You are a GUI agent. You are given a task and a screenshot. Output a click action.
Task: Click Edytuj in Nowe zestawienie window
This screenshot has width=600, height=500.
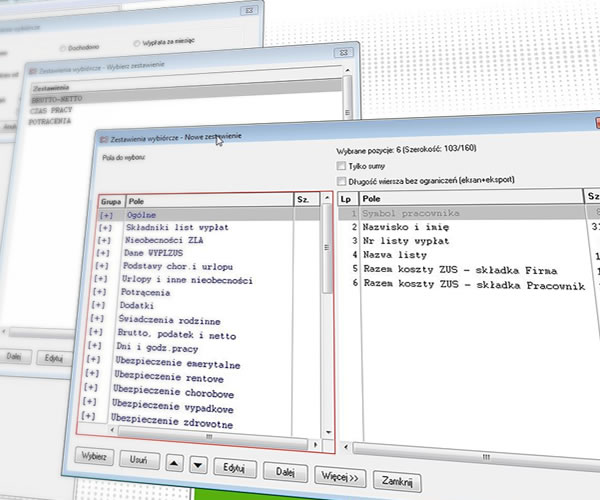(x=234, y=468)
